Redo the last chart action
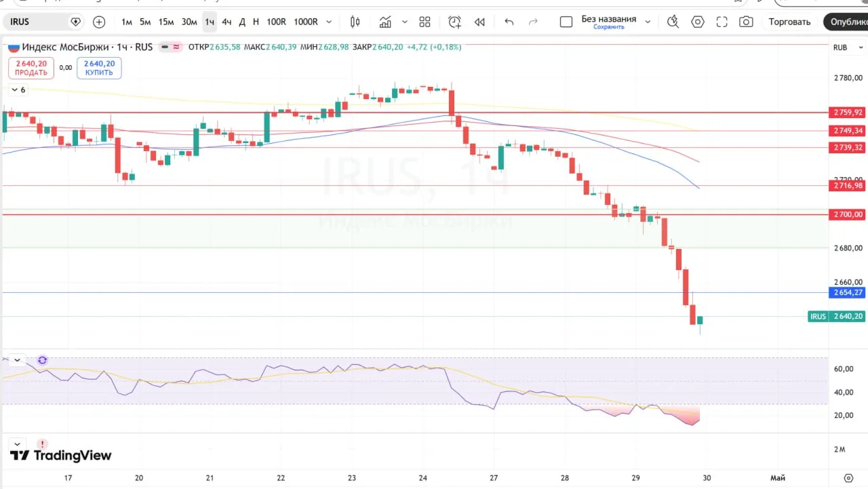 pos(533,22)
